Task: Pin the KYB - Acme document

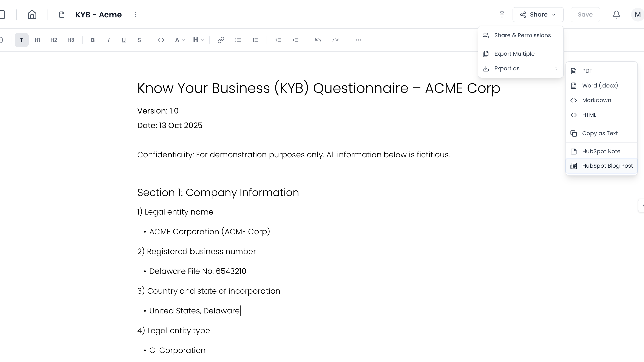Action: (x=502, y=14)
